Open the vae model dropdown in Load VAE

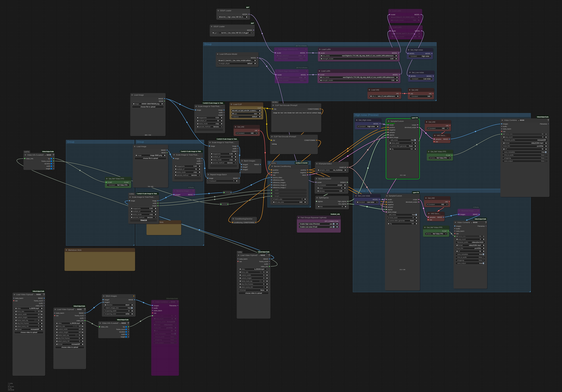(384, 96)
